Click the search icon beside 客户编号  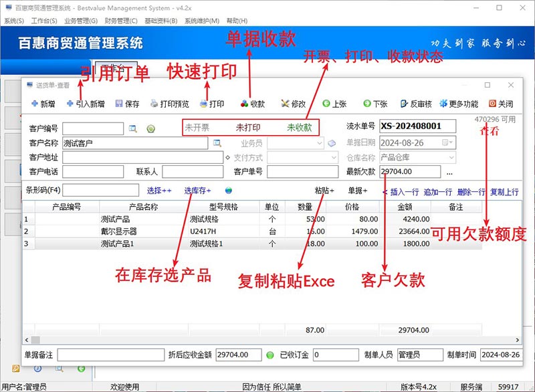click(132, 128)
